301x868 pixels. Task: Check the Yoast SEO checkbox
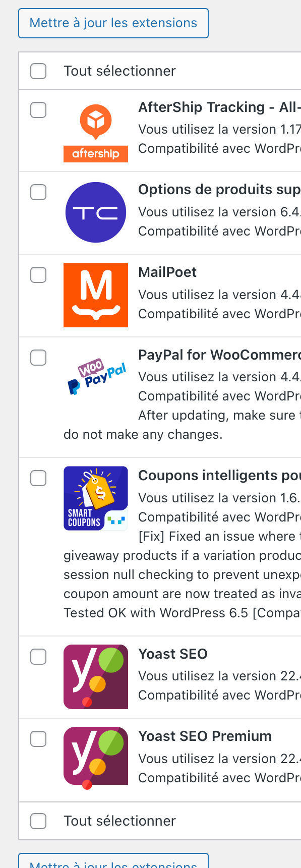38,657
